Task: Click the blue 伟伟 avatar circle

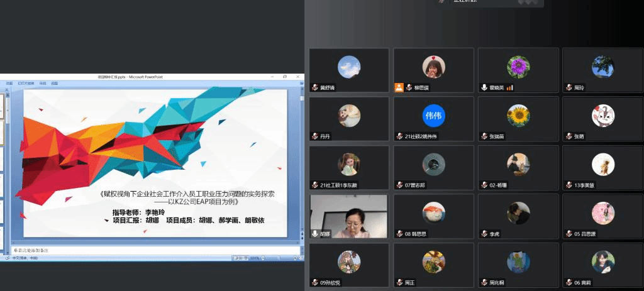Action: [x=433, y=116]
